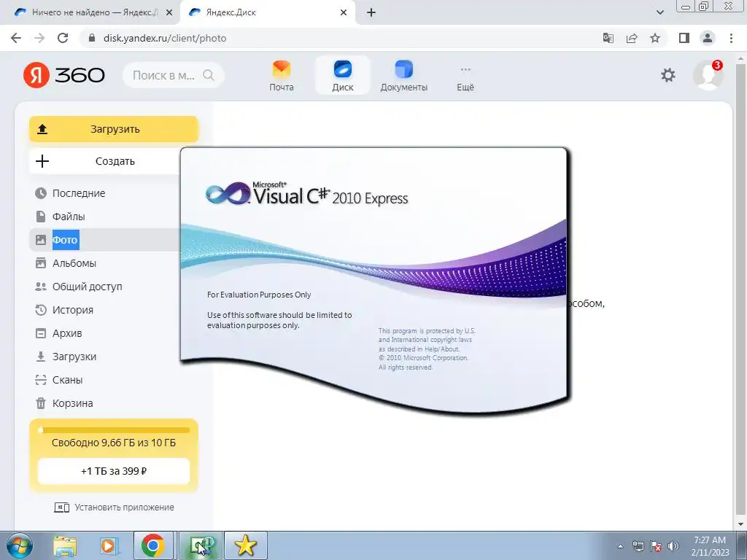
Task: Open Chrome three-dot menu
Action: point(731,38)
